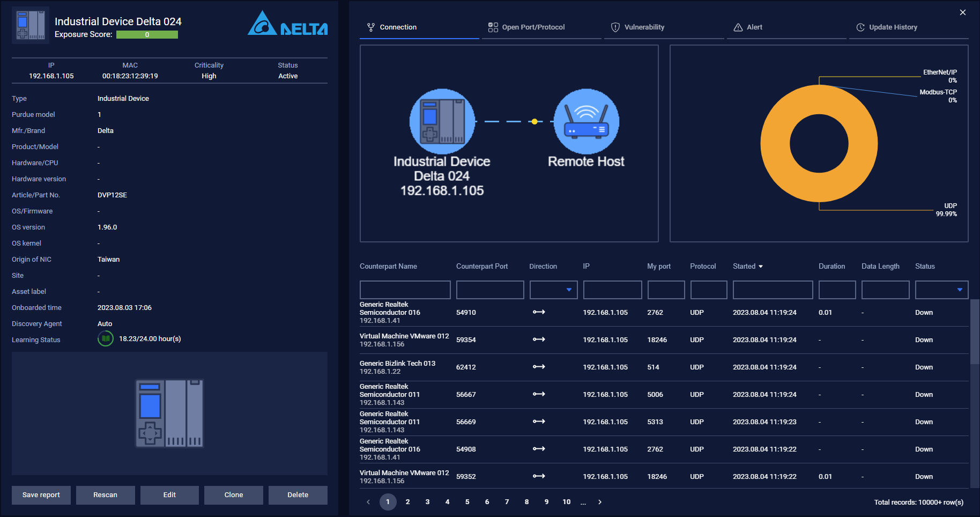The image size is (980, 517).
Task: Click the MAC address 00:18:23:12:39:19
Action: (130, 76)
